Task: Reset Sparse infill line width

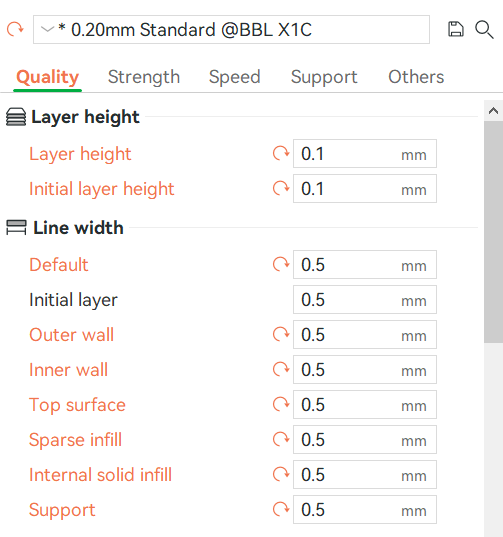Action: 281,439
